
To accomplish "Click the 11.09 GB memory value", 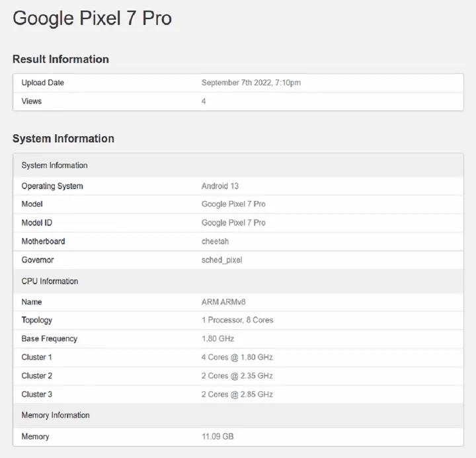I will coord(218,437).
